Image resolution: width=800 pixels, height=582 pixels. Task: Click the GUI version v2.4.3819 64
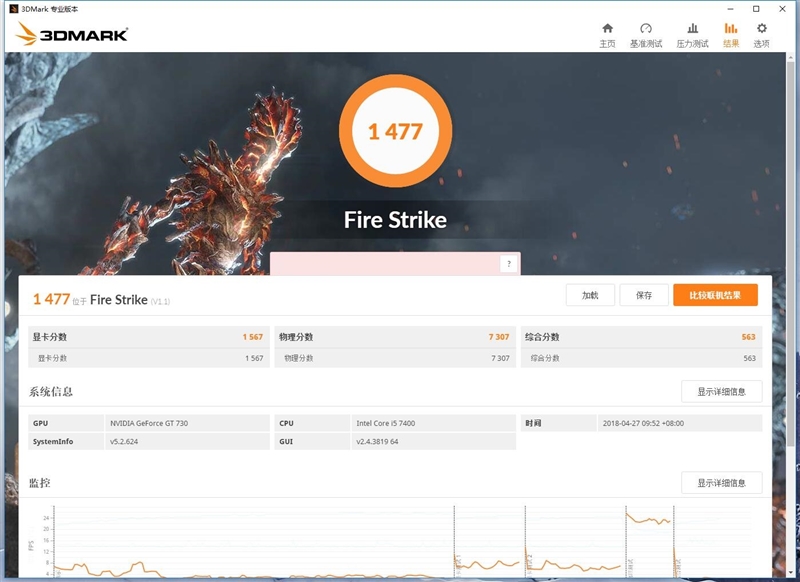click(x=377, y=441)
